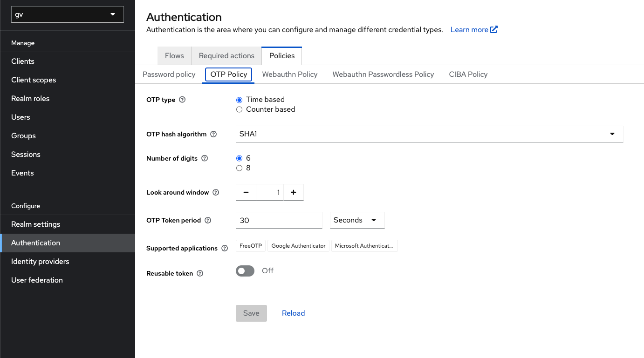Click help icon next to Number of digits

point(205,158)
